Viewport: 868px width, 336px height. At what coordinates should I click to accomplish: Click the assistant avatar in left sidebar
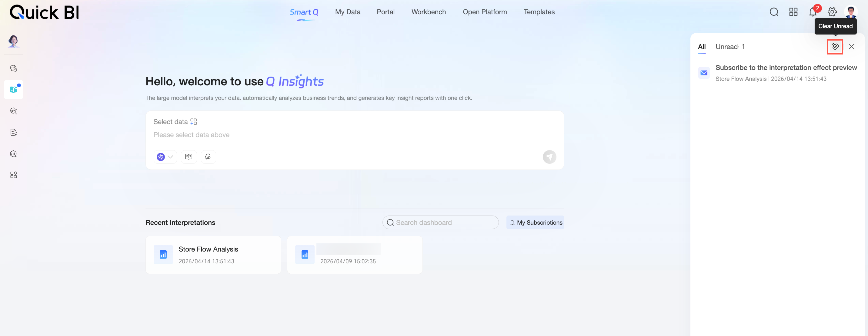coord(13,41)
